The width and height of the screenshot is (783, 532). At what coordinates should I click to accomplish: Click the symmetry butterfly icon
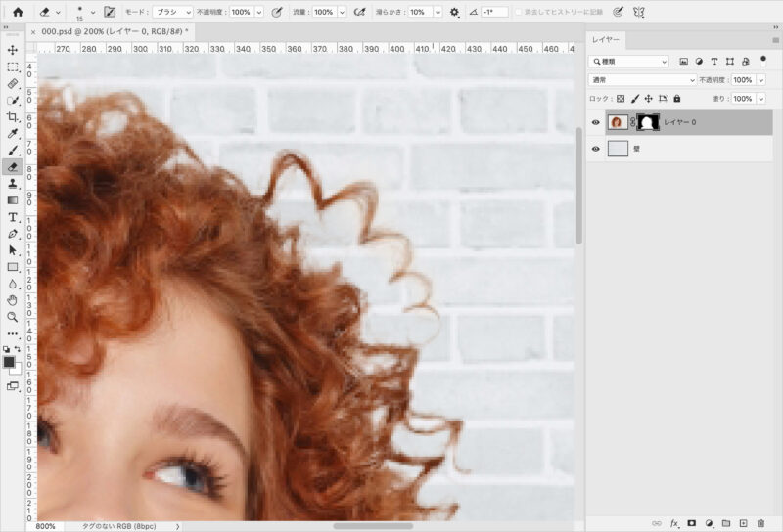coord(638,12)
